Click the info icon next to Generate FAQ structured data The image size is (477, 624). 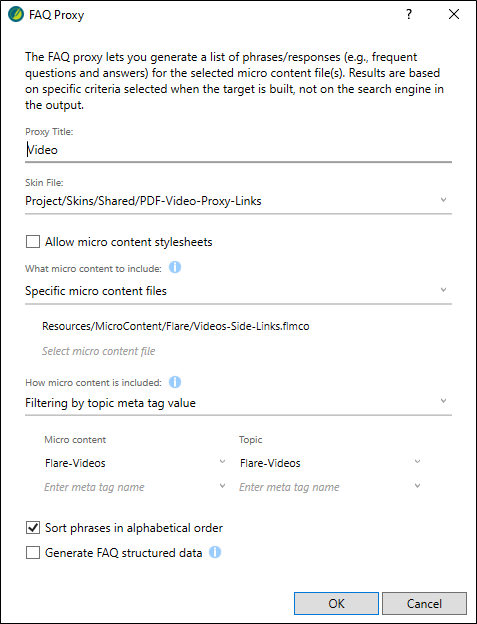point(215,552)
